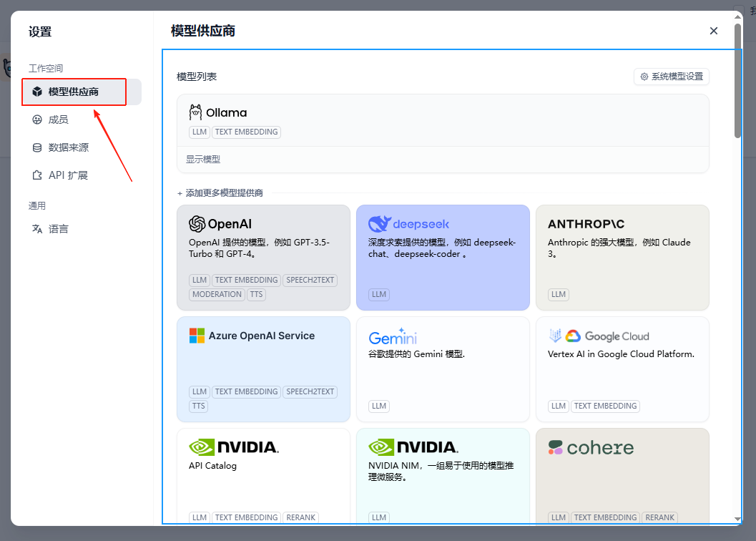Open the 数据来源 settings tab

pos(68,147)
